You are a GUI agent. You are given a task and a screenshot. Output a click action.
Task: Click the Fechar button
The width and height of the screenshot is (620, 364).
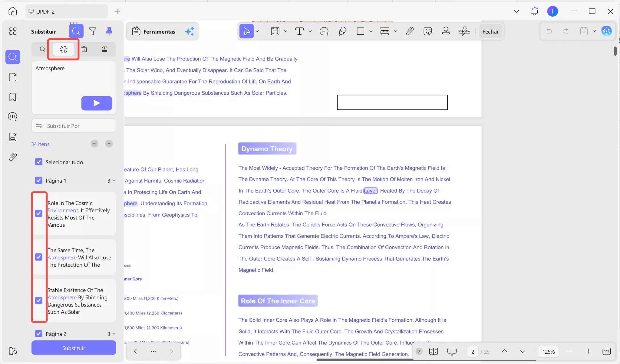[x=490, y=31]
